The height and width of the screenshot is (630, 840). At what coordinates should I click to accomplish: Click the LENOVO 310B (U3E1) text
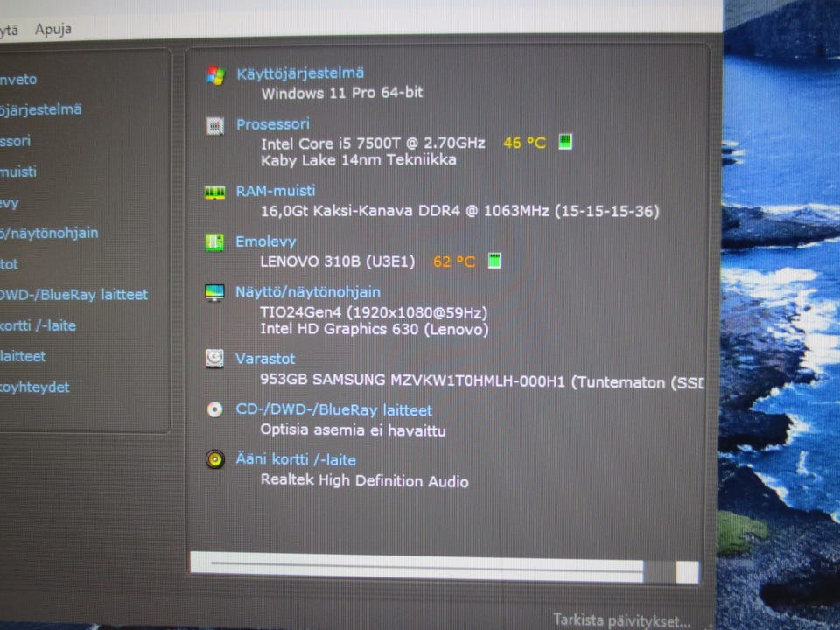(338, 262)
